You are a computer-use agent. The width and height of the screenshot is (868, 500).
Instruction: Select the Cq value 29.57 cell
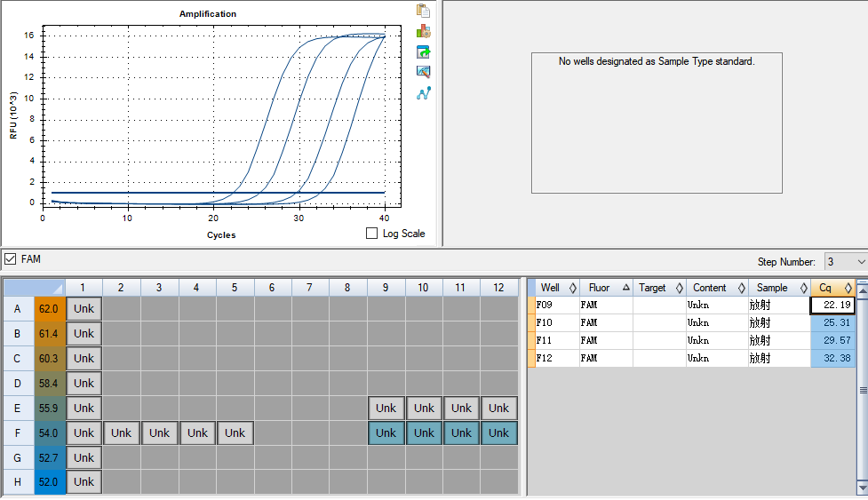pos(832,340)
